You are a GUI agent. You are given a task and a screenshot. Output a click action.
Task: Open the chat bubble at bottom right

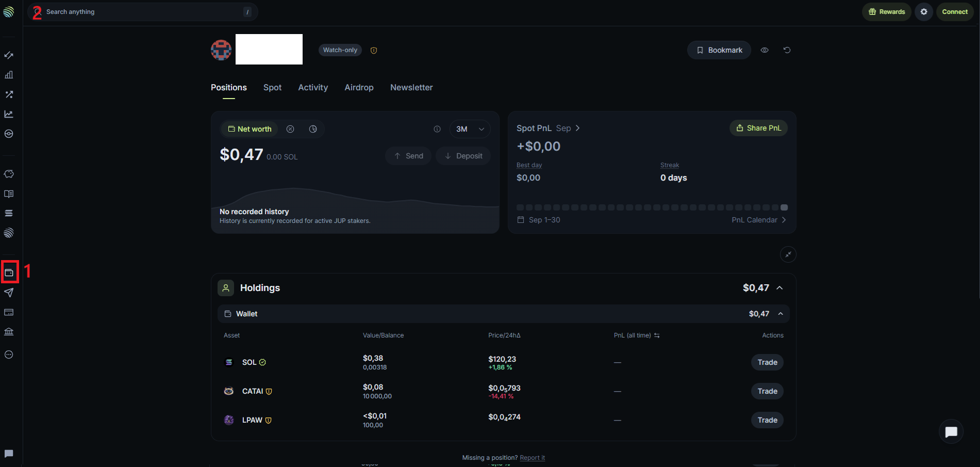951,432
